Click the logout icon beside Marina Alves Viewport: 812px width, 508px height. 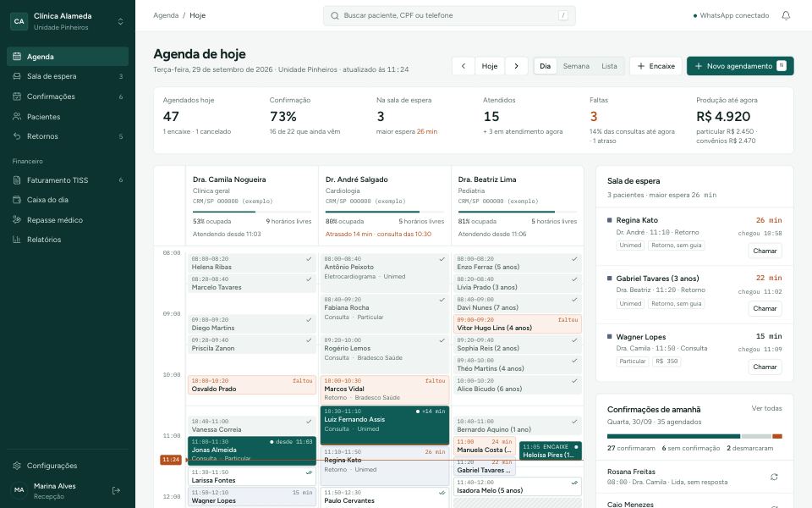(116, 490)
